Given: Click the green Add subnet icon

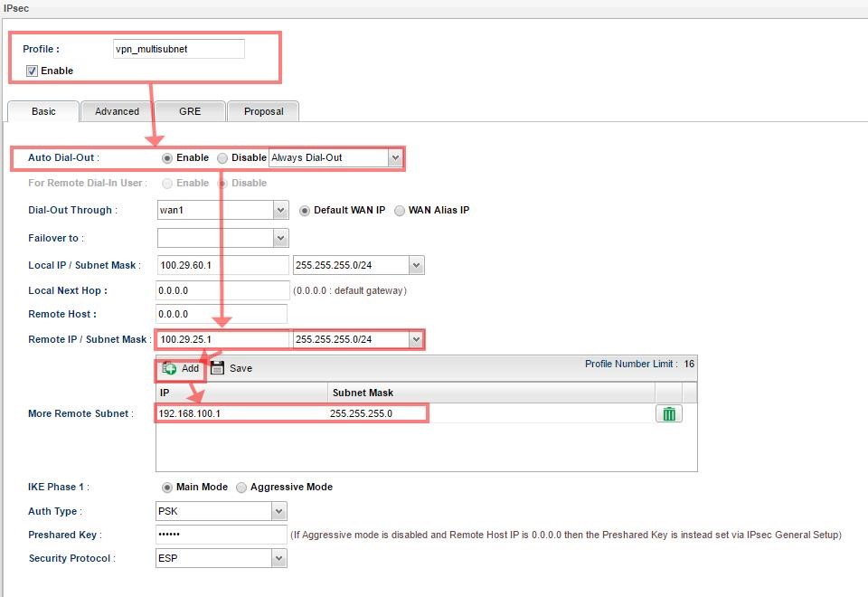Looking at the screenshot, I should coord(170,368).
